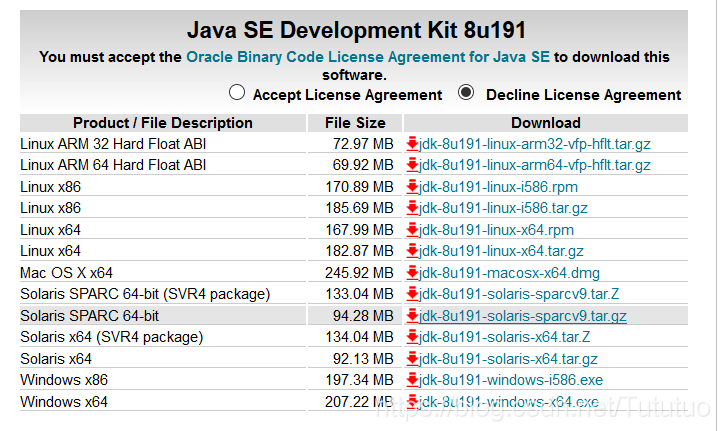Download jdk-8u191-linux-x64.tar.gz link
Viewport: 720px width, 431px height.
pyautogui.click(x=501, y=251)
